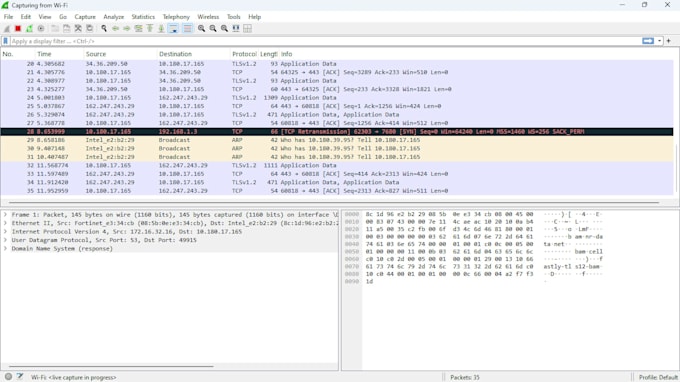
Task: Open the View menu
Action: coord(45,17)
